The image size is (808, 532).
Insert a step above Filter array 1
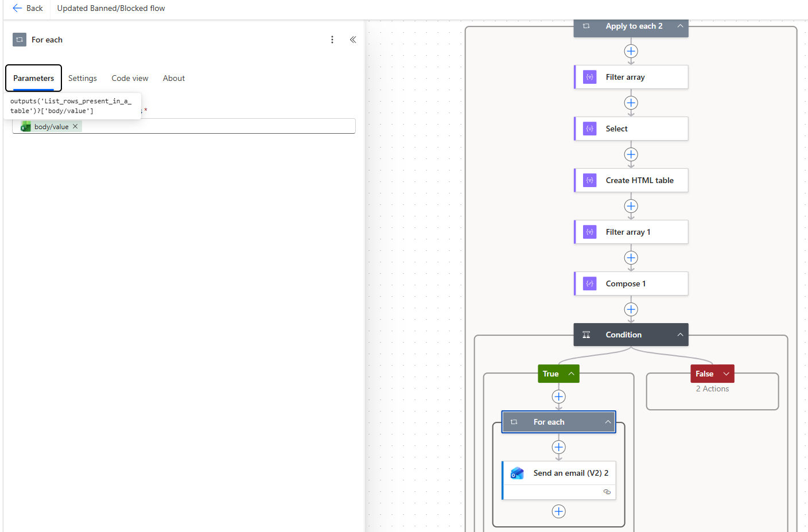[631, 206]
